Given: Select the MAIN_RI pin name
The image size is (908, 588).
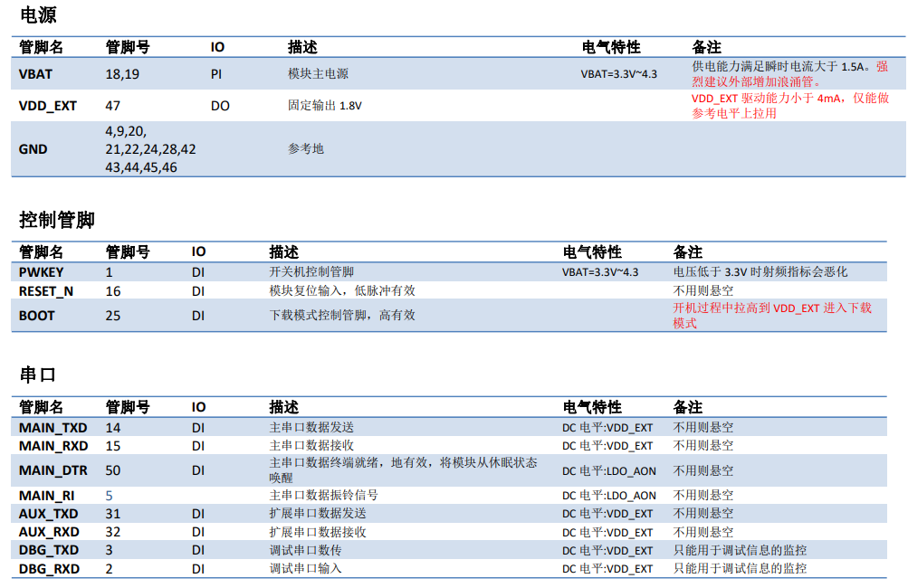Looking at the screenshot, I should point(46,496).
